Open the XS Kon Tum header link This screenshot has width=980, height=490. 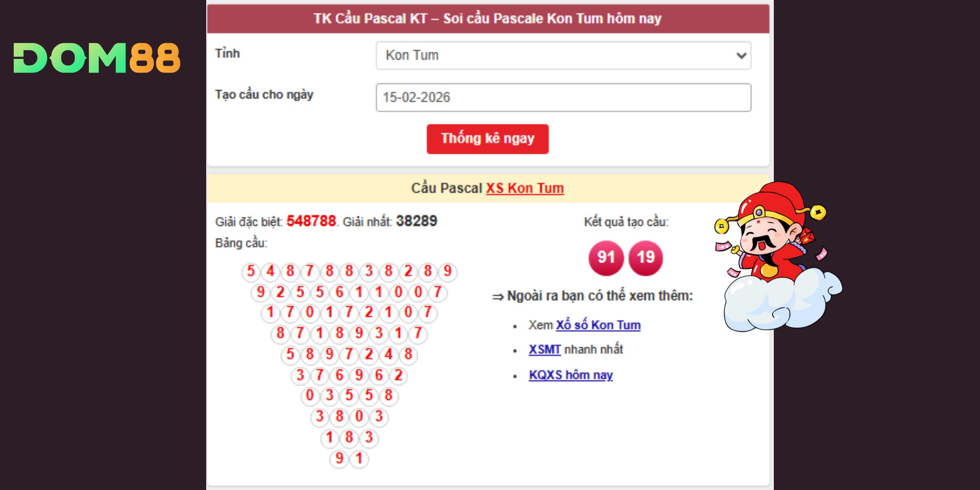[525, 188]
